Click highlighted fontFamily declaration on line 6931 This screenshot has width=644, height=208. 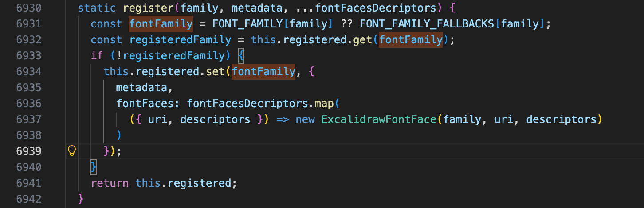161,23
